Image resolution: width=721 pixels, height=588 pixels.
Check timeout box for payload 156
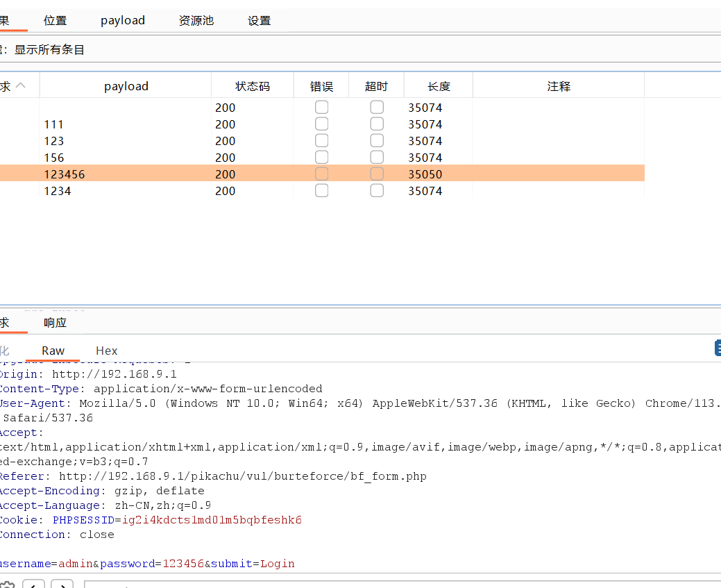pos(377,157)
